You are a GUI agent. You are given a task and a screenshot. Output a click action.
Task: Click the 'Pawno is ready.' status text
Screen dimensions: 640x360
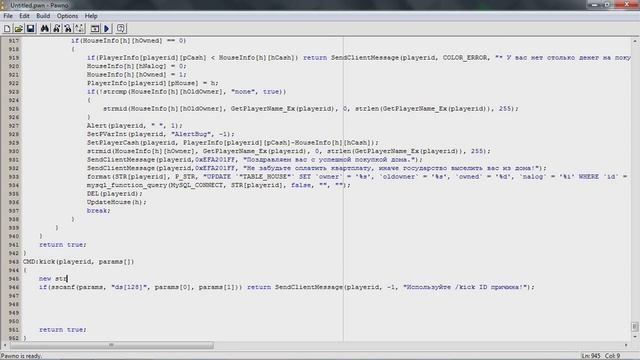tap(21, 356)
